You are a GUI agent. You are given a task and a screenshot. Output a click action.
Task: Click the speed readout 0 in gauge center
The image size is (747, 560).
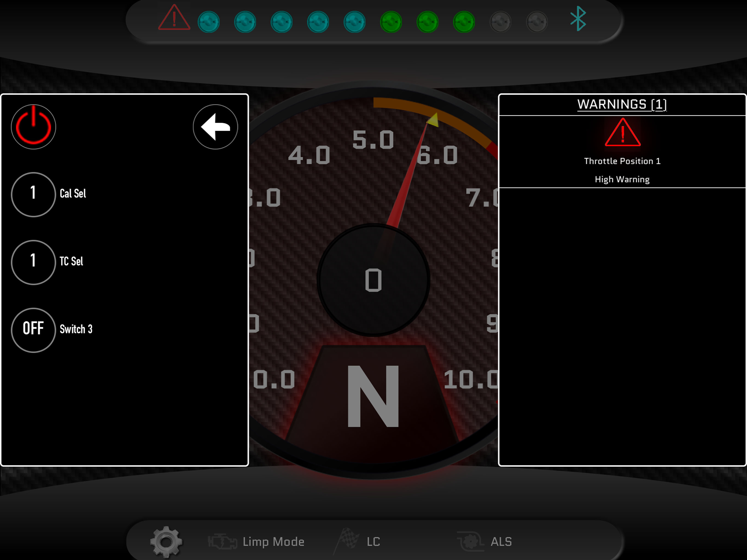point(373,280)
